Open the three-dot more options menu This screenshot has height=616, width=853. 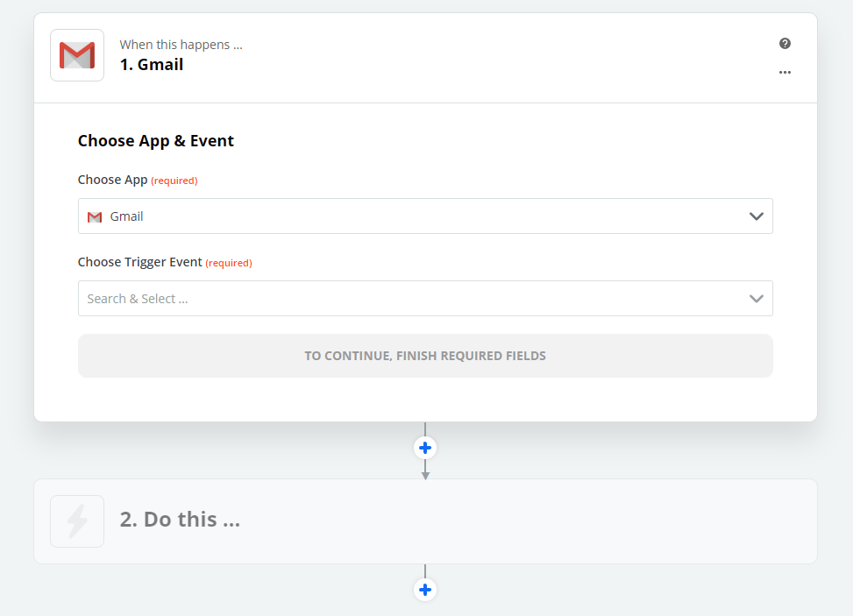click(x=785, y=73)
